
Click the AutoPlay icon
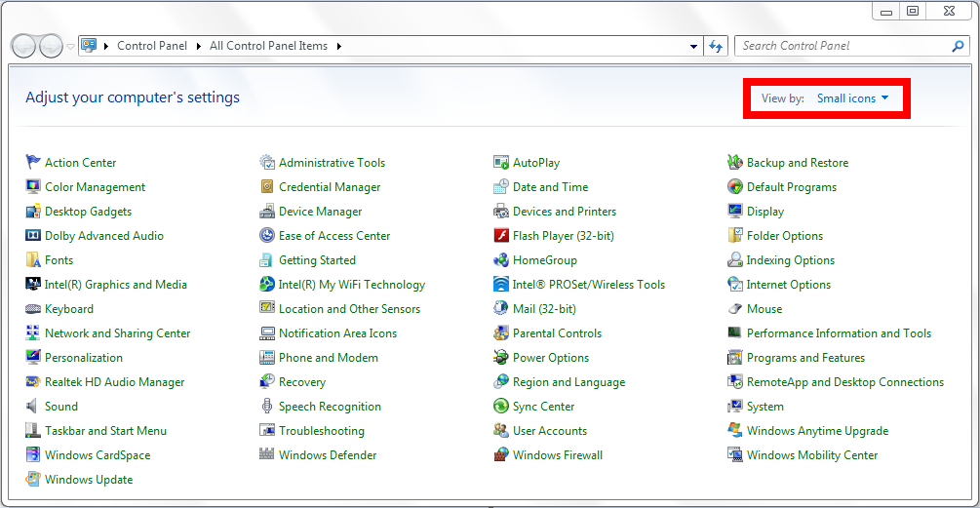501,163
